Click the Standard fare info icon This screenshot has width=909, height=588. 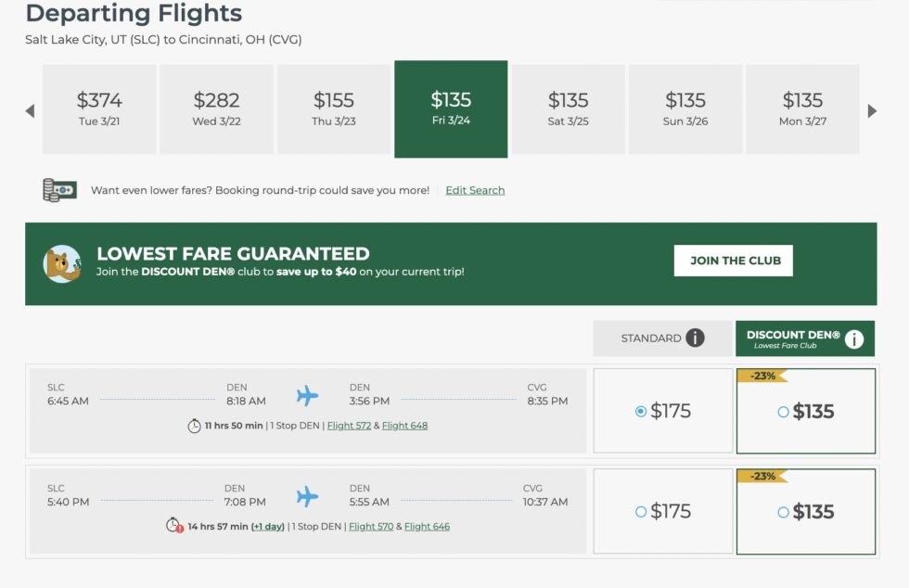(695, 338)
